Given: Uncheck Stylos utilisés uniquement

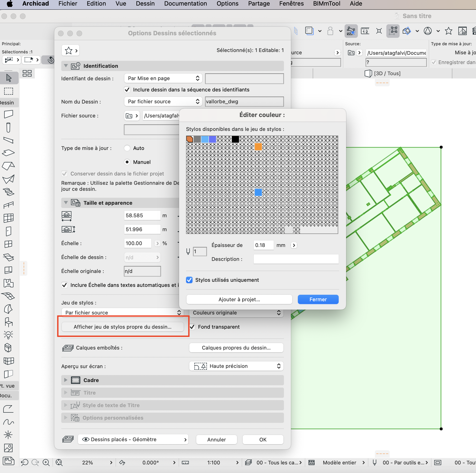Looking at the screenshot, I should pos(189,280).
